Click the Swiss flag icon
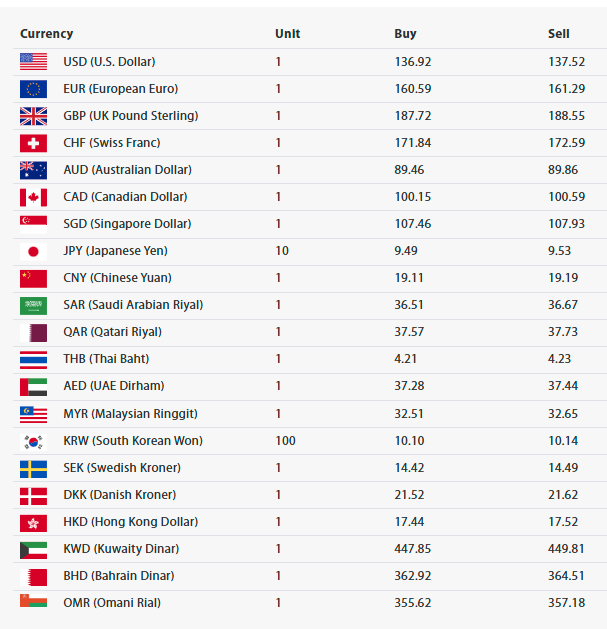The image size is (607, 629). click(33, 143)
